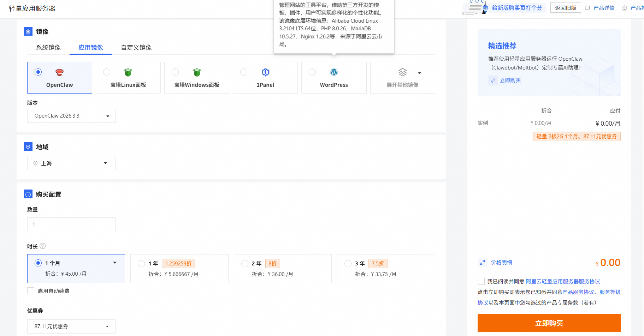Click the 镜像 section icon

[28, 31]
